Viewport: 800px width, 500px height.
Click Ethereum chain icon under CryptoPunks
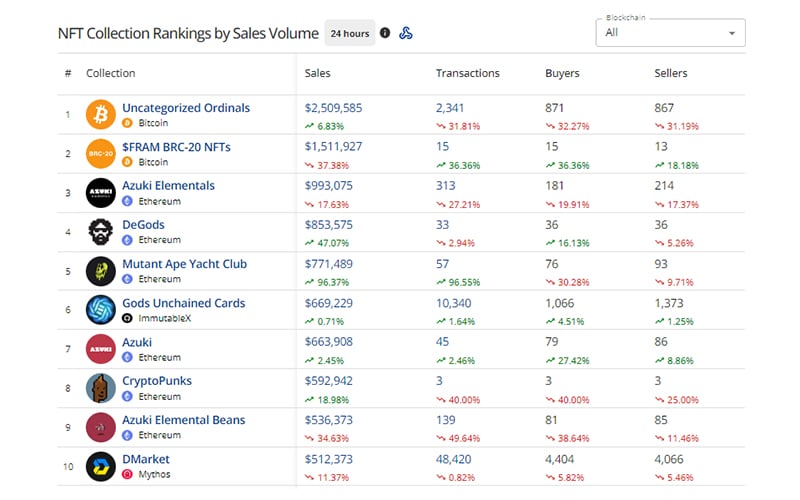coord(128,396)
